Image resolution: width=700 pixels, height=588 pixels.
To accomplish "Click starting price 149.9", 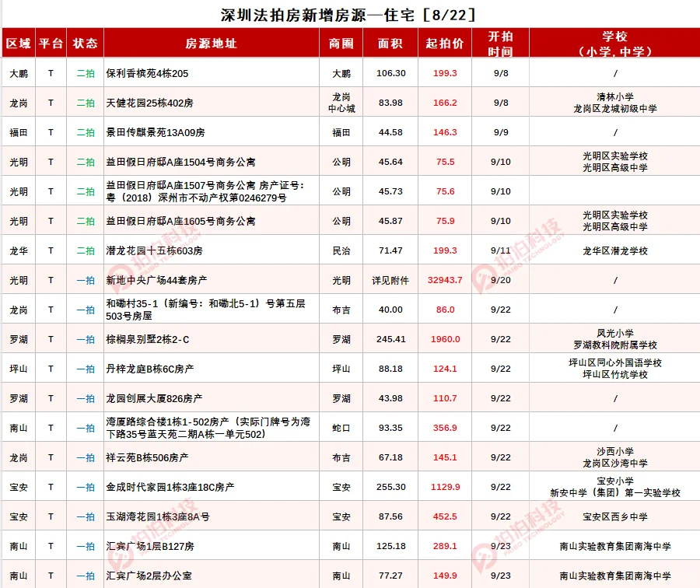I will point(445,576).
